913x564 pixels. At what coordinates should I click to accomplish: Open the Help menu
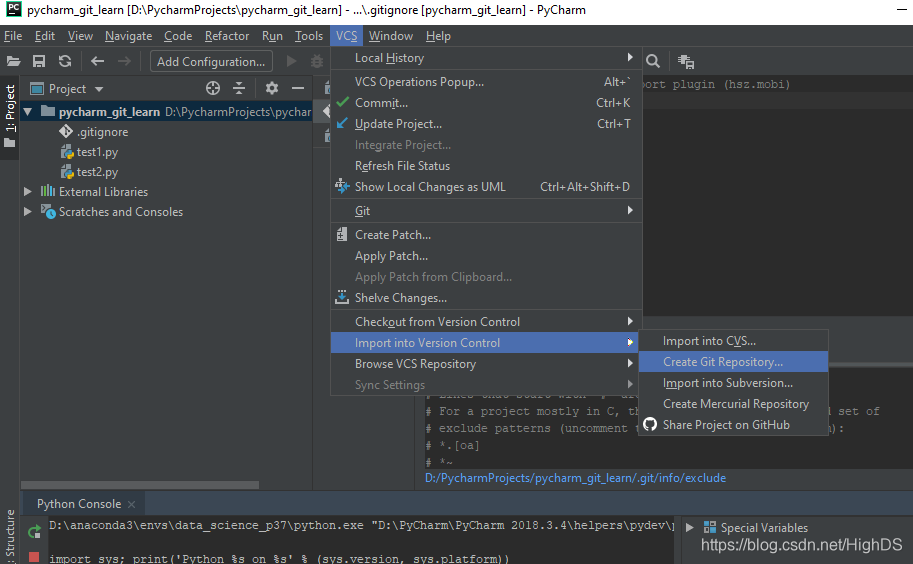pyautogui.click(x=438, y=36)
